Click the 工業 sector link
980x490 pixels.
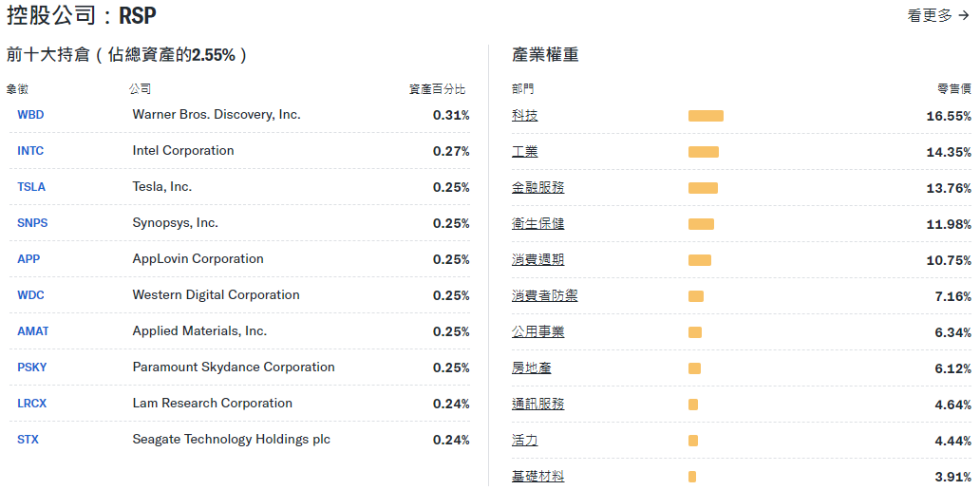point(524,152)
